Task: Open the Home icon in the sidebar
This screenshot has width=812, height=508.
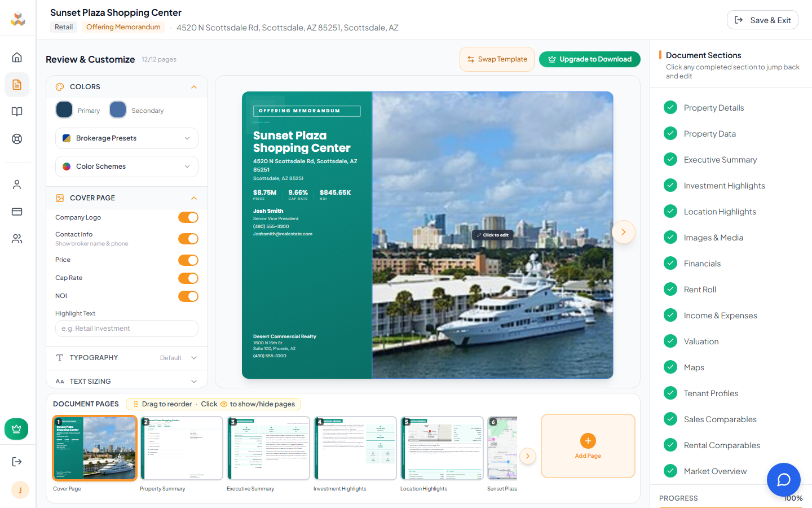Action: pos(17,57)
